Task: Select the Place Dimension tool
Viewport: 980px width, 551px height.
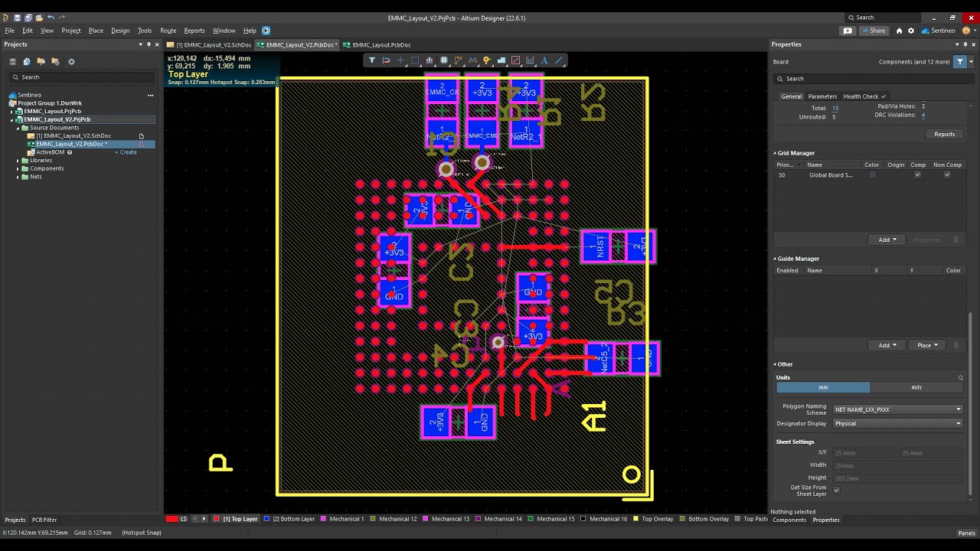Action: point(530,60)
